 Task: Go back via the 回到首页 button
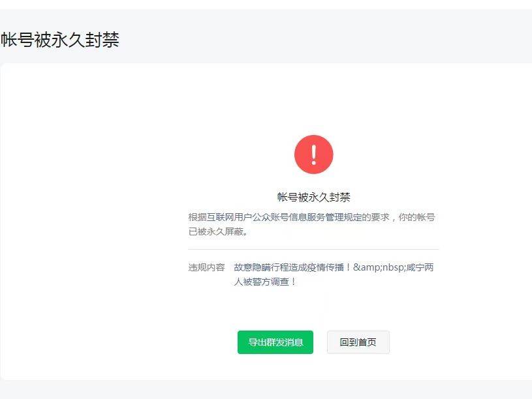coord(358,342)
